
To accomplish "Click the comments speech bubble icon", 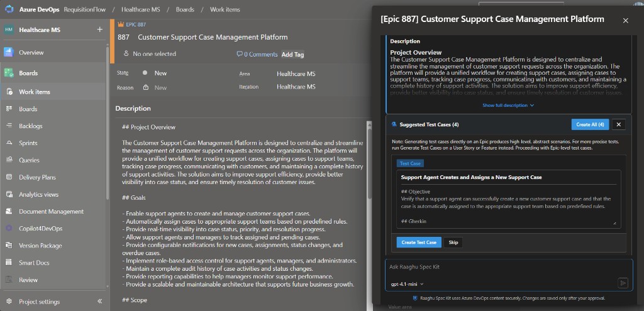I will [x=240, y=54].
